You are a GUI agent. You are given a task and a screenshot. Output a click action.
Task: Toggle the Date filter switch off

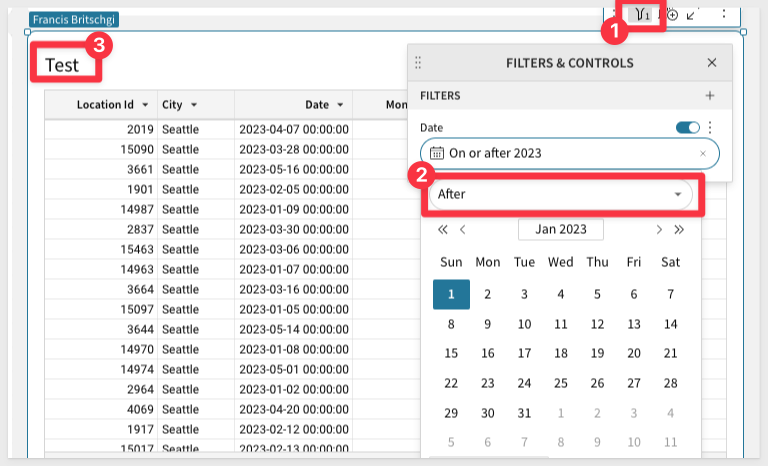(x=688, y=127)
